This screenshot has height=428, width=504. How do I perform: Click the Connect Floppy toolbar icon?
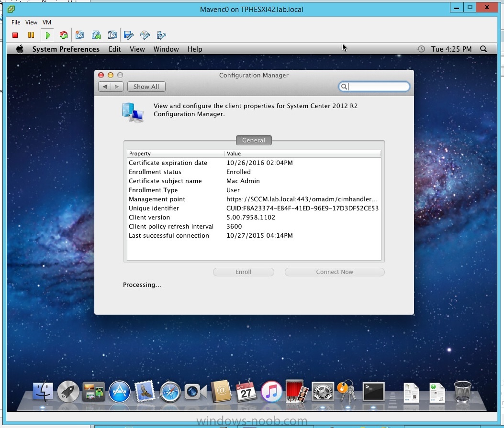[129, 35]
